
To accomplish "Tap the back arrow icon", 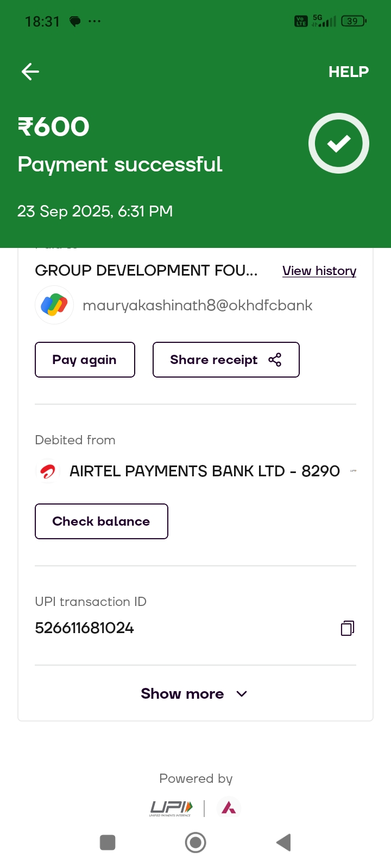I will pos(30,72).
